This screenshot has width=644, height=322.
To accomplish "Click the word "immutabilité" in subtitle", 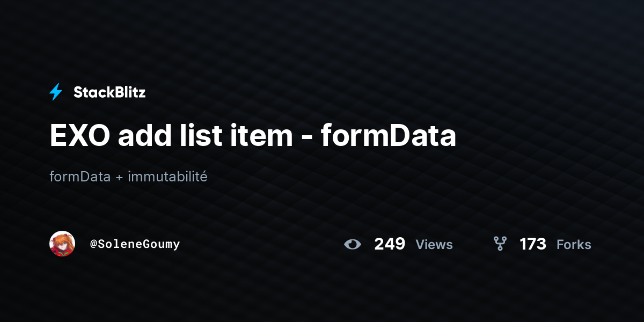I will [167, 176].
